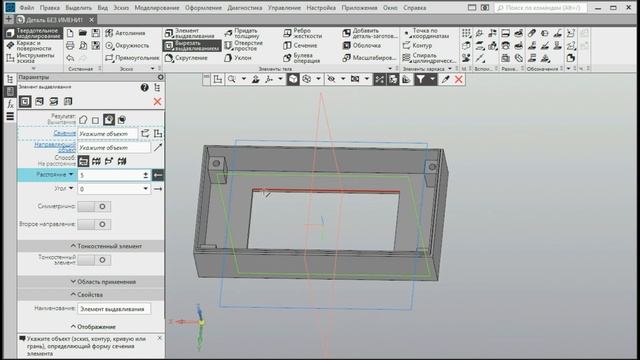Select the Сечение section tool
640x360 pixels.
300,46
